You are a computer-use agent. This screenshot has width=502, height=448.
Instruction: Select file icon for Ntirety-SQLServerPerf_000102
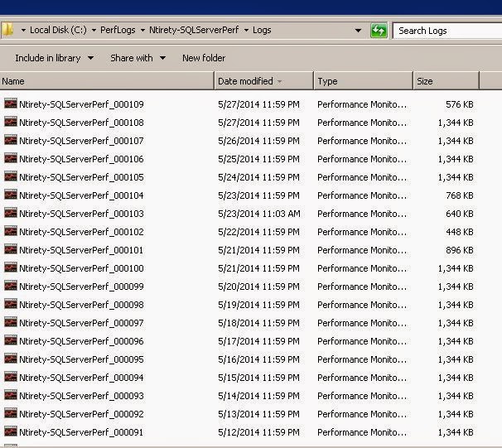[11, 231]
